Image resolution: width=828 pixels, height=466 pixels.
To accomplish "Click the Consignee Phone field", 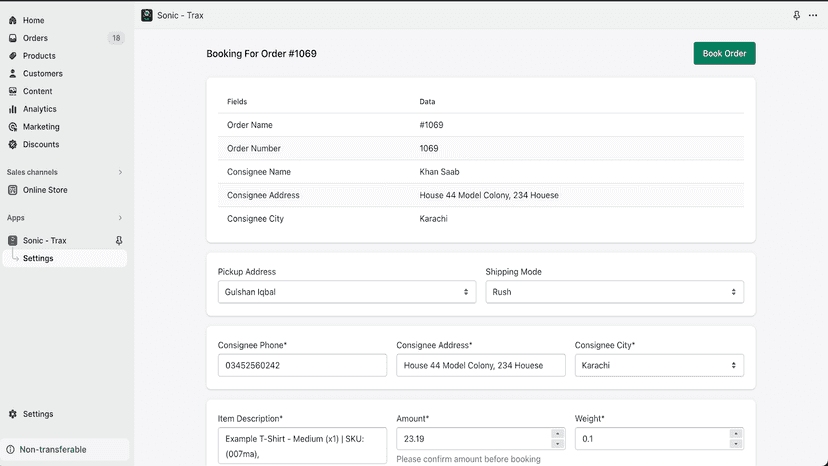I will 302,365.
